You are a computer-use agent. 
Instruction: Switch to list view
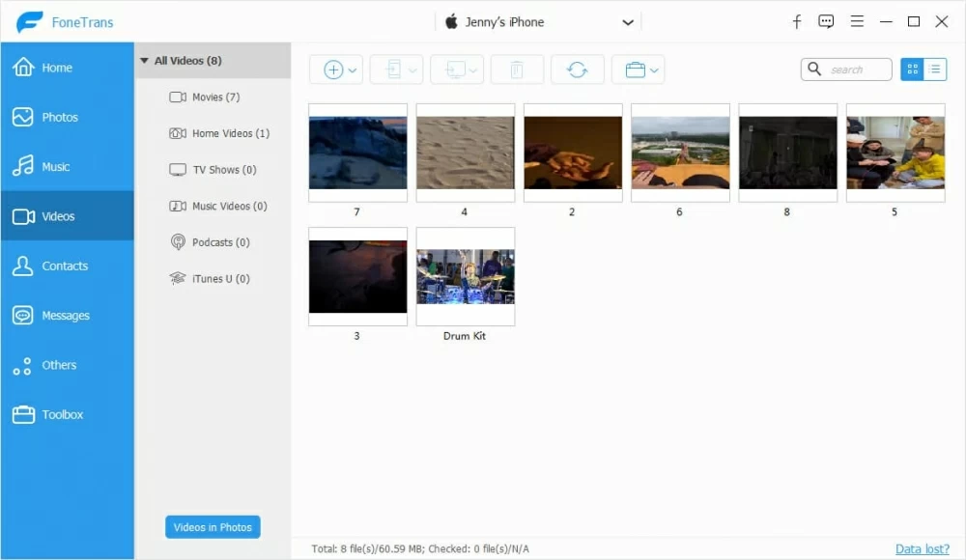click(935, 70)
